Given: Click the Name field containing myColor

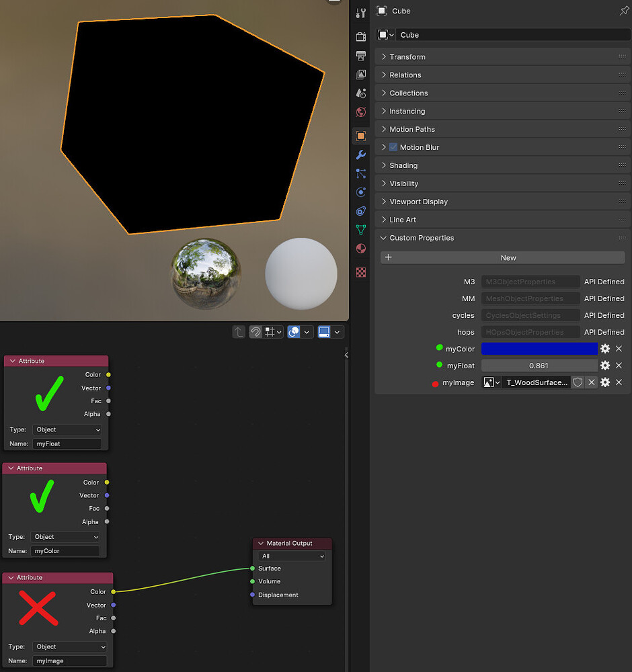Looking at the screenshot, I should click(65, 551).
